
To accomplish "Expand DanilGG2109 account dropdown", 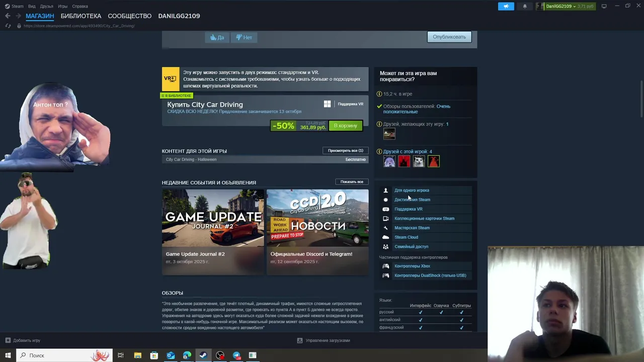I will 566,6.
